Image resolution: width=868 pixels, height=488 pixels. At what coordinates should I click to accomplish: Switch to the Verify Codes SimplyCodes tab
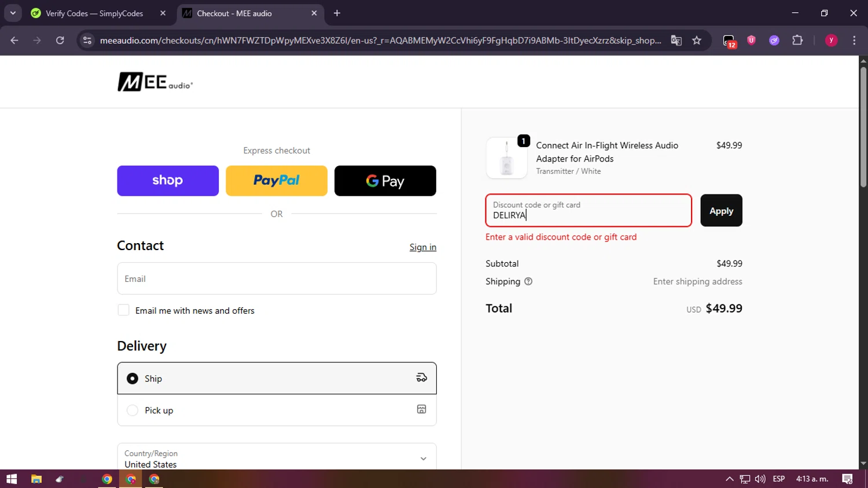tap(97, 13)
